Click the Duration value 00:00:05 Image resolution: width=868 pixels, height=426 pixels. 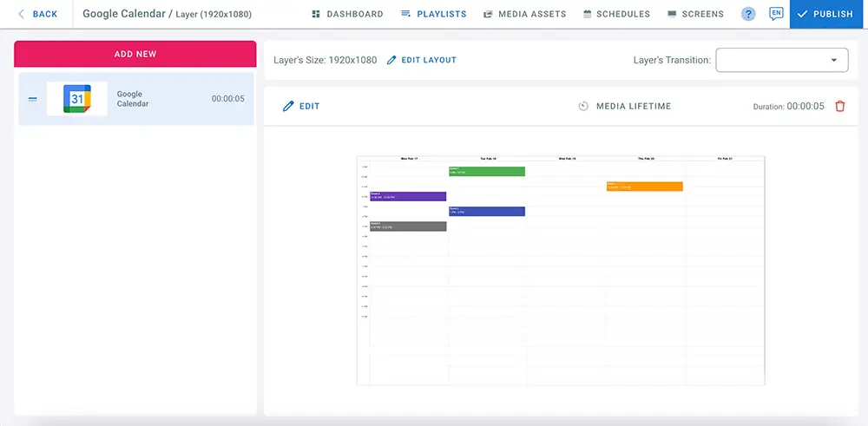point(805,106)
